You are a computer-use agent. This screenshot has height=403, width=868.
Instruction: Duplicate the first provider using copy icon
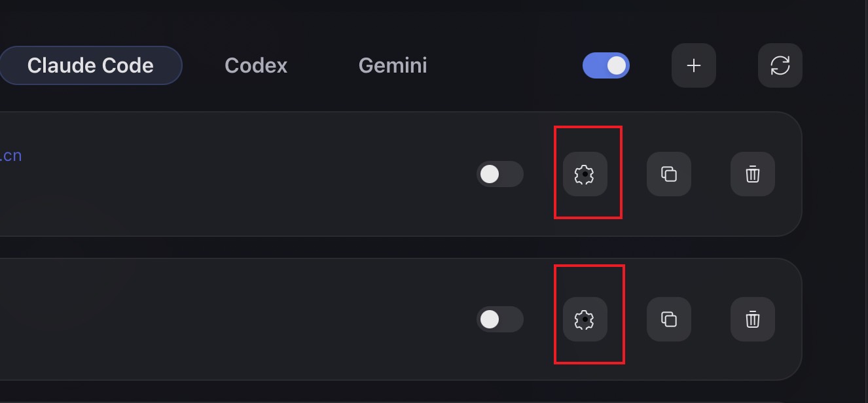click(x=668, y=174)
